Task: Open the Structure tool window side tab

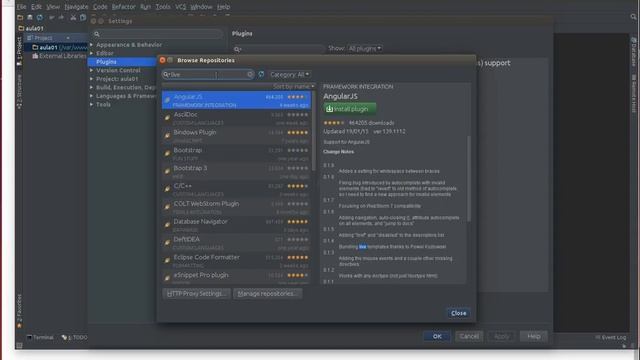Action: click(19, 91)
